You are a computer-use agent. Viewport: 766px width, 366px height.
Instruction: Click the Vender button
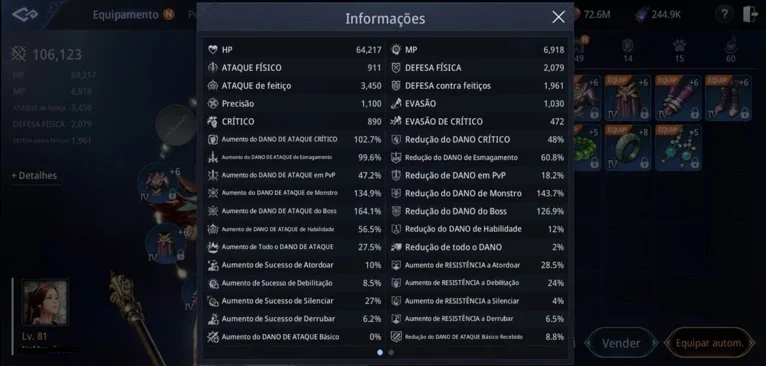coord(621,343)
